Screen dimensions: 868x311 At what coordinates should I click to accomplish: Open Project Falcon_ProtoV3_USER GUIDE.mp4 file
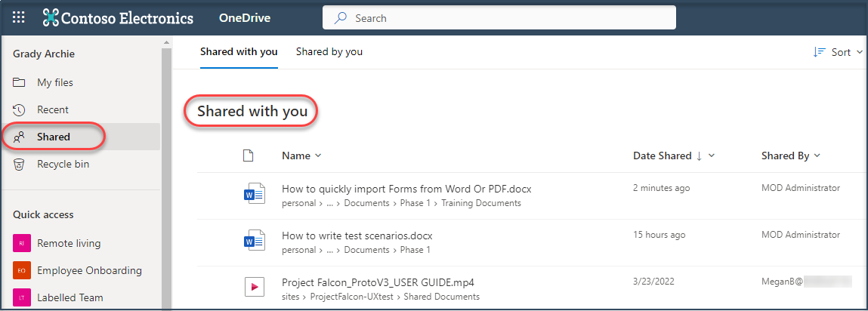[x=378, y=282]
